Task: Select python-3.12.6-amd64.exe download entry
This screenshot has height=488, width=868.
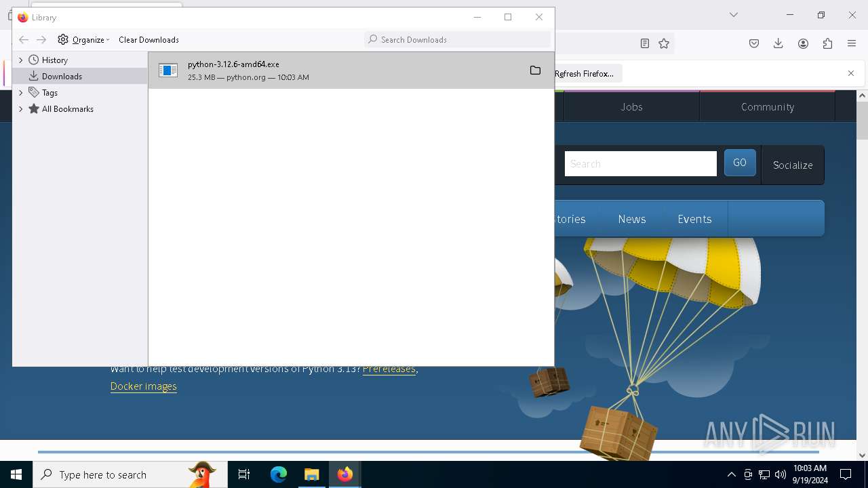Action: (351, 70)
